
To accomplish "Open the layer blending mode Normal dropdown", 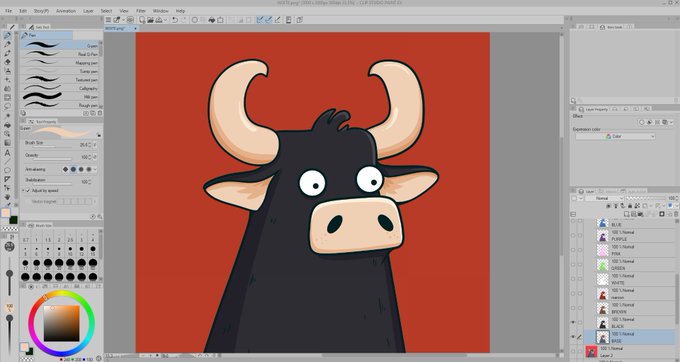I will 604,198.
